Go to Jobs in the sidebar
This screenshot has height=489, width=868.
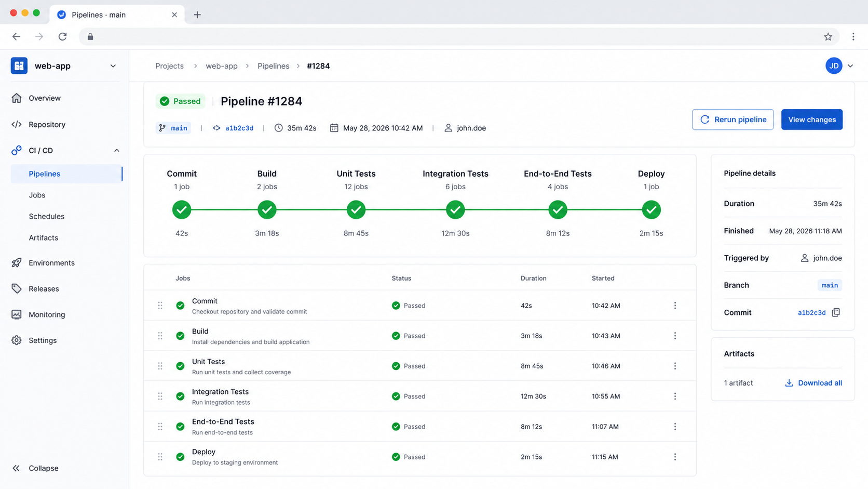[37, 195]
